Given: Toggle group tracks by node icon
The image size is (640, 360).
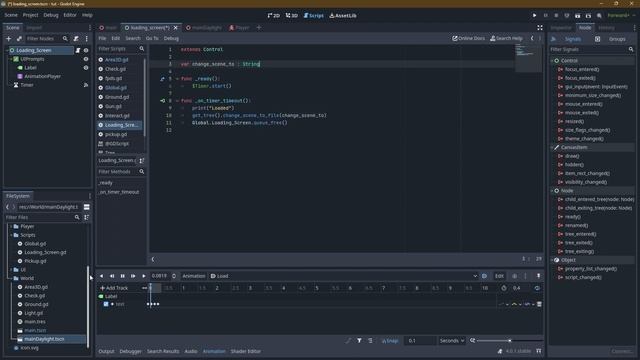Looking at the screenshot, I should pos(370,340).
